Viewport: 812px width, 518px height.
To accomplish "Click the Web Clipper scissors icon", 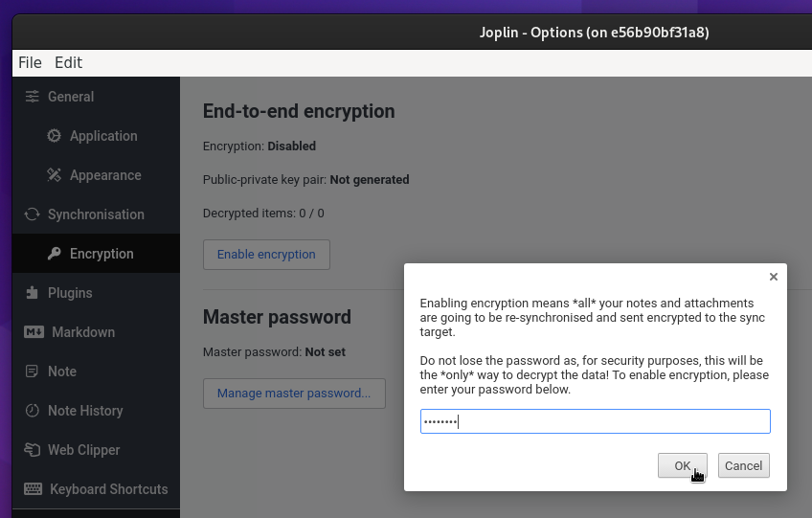I will 33,450.
